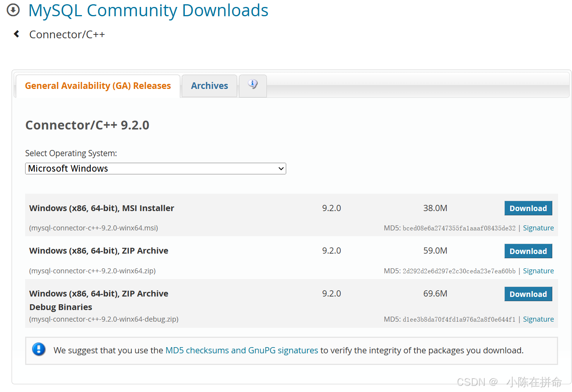Open MD5 checksums and GnuPG signatures link

point(242,350)
